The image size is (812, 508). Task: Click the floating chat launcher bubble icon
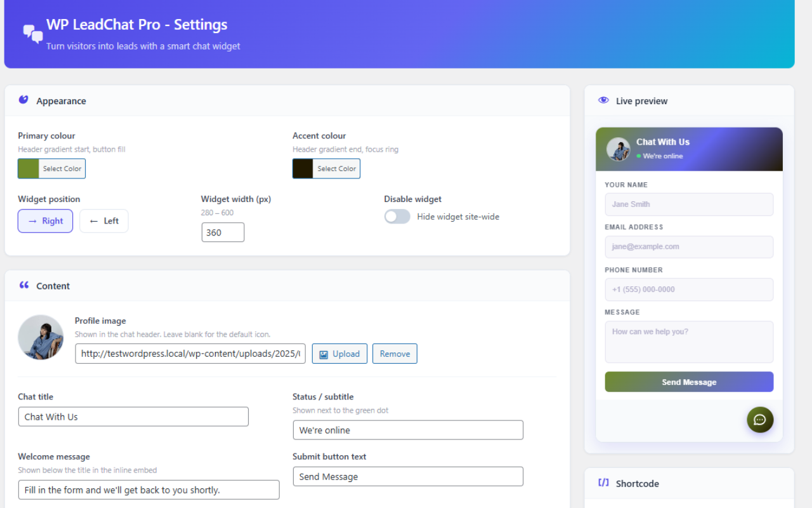click(760, 420)
